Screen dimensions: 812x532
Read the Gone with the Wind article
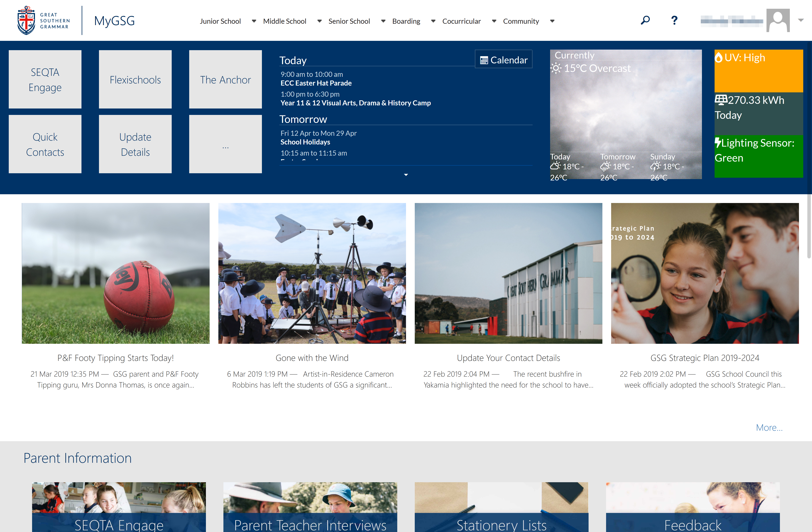[x=312, y=358]
